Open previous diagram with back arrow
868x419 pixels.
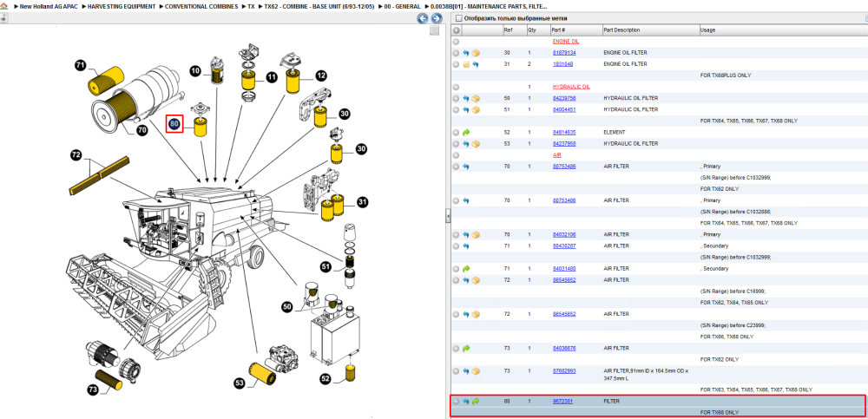click(423, 18)
